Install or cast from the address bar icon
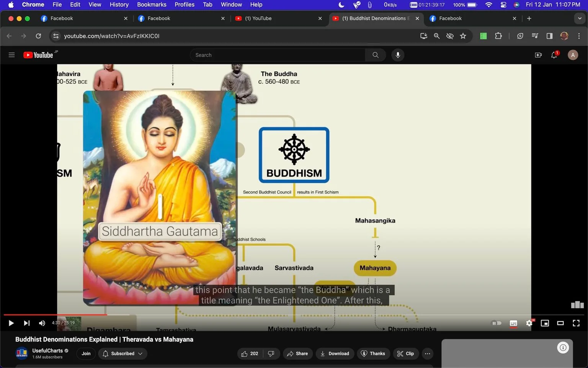588x368 pixels. [423, 36]
